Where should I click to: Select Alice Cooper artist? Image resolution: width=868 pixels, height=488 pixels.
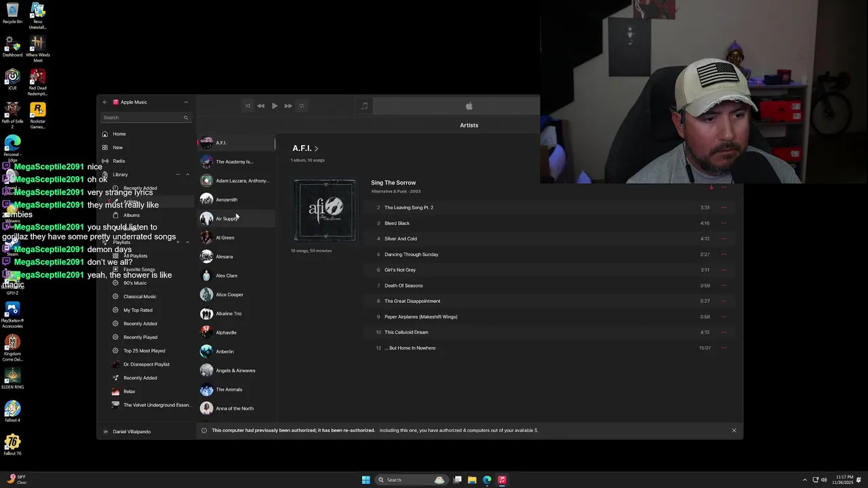coord(236,294)
